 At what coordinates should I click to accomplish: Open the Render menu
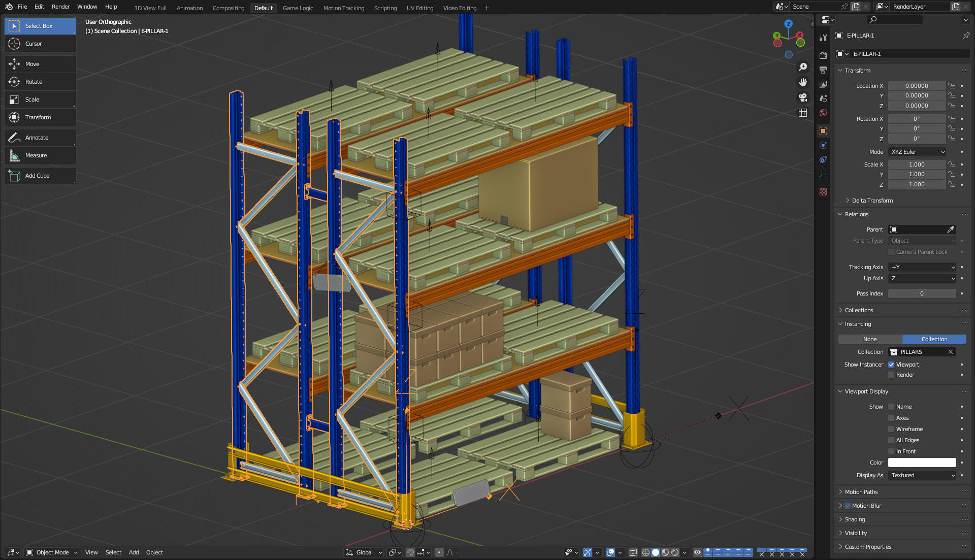click(x=60, y=7)
